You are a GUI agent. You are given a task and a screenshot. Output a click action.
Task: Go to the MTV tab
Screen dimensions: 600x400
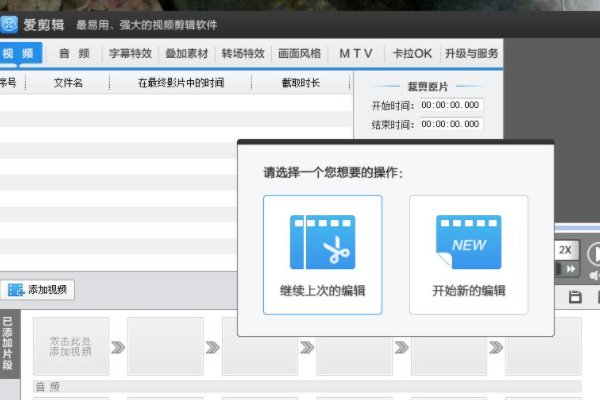pos(356,53)
